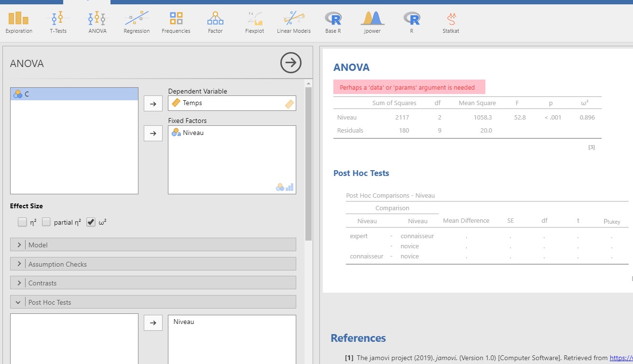Image resolution: width=633 pixels, height=364 pixels.
Task: Open the Base R module
Action: pyautogui.click(x=333, y=23)
